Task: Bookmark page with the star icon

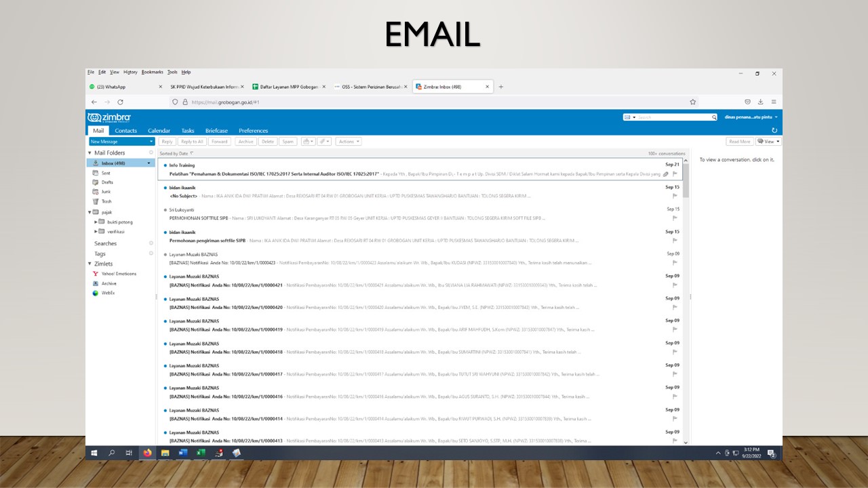Action: click(x=693, y=102)
